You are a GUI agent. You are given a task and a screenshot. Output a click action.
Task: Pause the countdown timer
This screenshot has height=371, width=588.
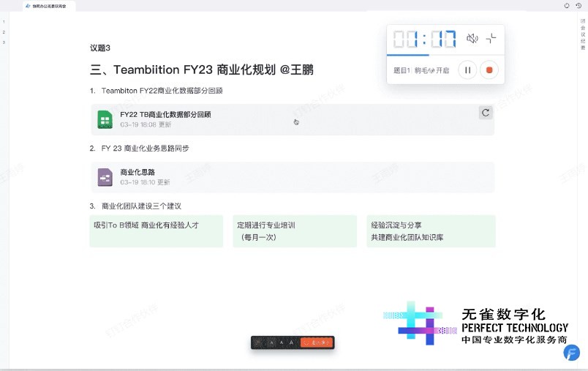point(467,70)
